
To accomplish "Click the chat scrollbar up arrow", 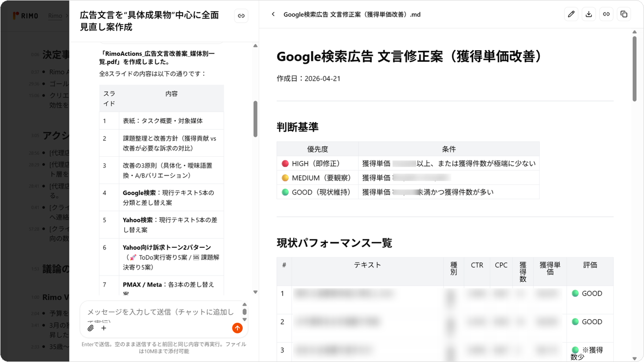I will (x=256, y=46).
